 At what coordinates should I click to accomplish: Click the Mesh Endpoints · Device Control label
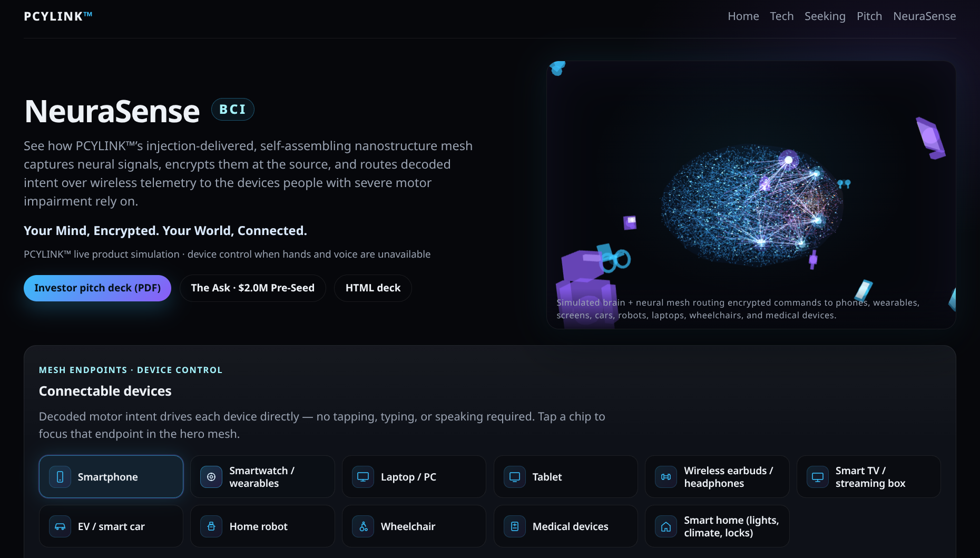131,370
